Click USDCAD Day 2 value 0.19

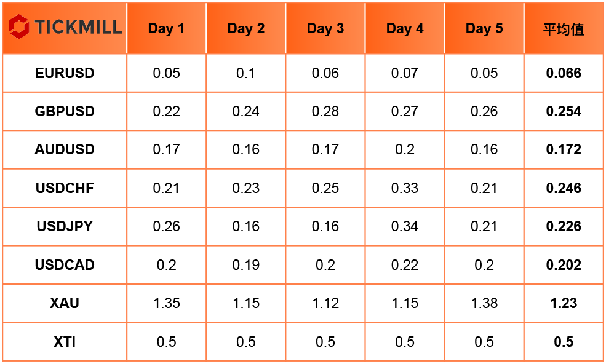coord(246,264)
